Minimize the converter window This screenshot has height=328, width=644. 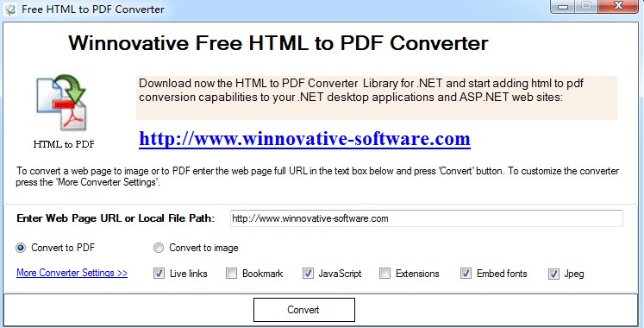click(563, 7)
